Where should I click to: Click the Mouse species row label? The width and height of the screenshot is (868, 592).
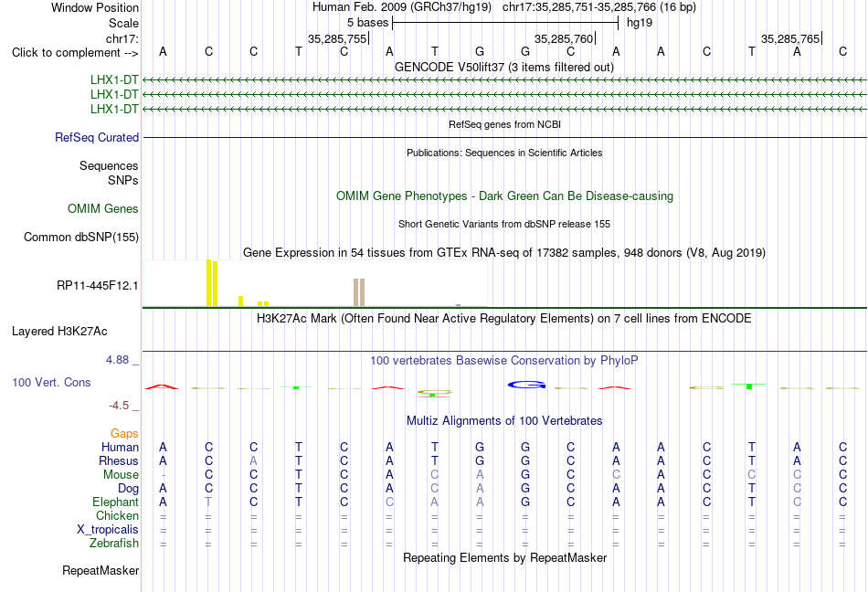coord(121,475)
